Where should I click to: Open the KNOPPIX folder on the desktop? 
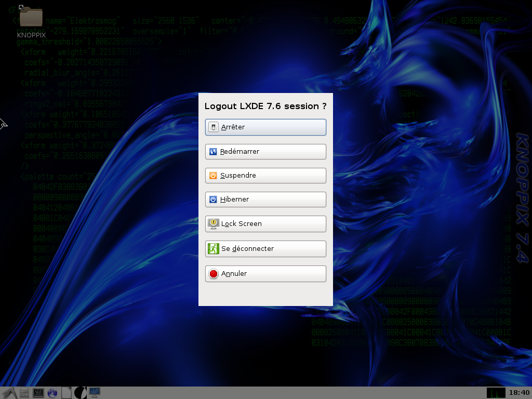pyautogui.click(x=31, y=22)
